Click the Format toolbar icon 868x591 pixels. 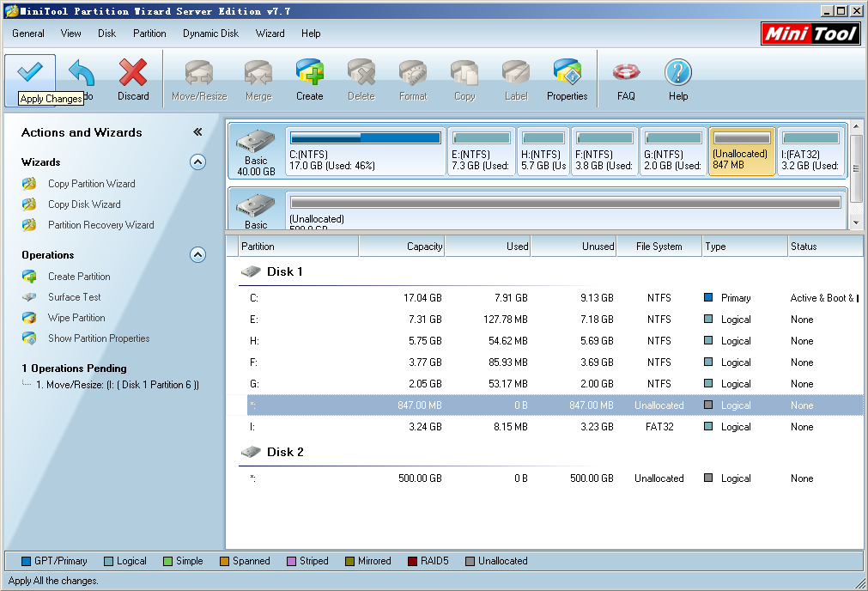[x=413, y=73]
